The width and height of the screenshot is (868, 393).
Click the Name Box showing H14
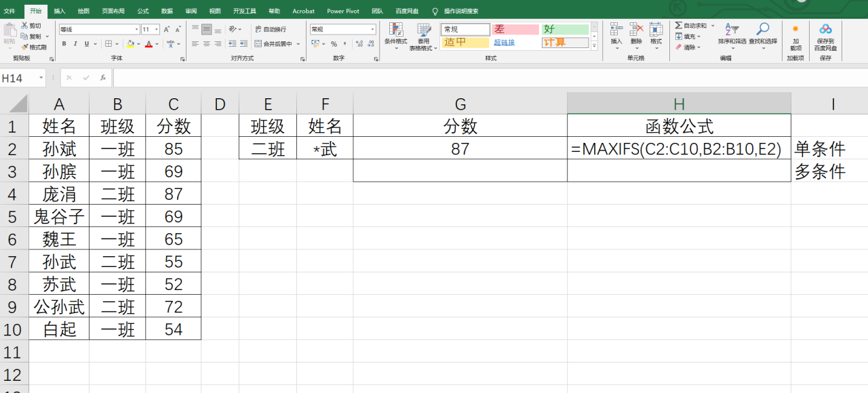tap(18, 78)
